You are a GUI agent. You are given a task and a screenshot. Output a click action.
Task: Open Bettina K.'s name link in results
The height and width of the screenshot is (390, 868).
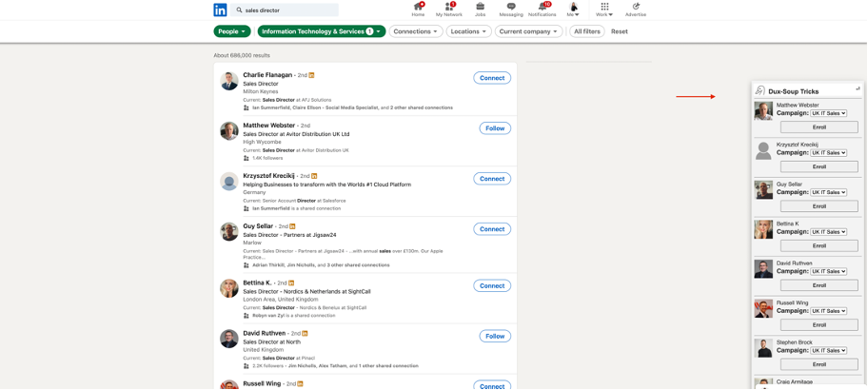[257, 283]
